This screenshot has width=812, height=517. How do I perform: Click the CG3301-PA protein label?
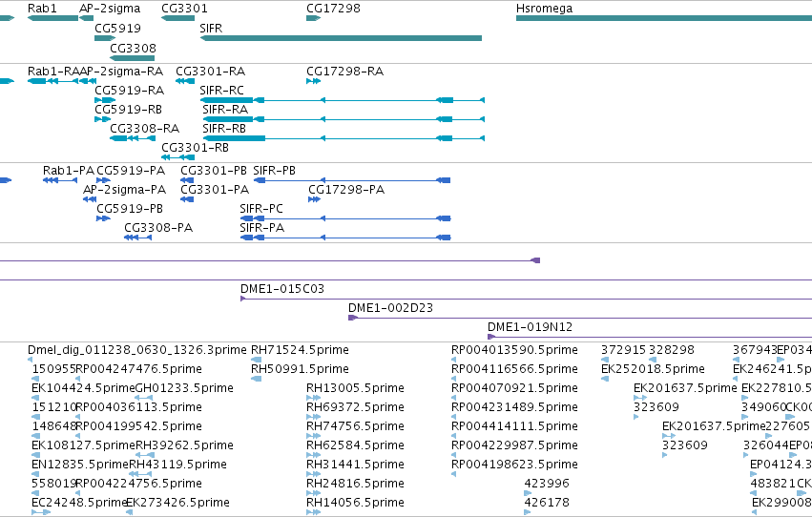pos(215,190)
